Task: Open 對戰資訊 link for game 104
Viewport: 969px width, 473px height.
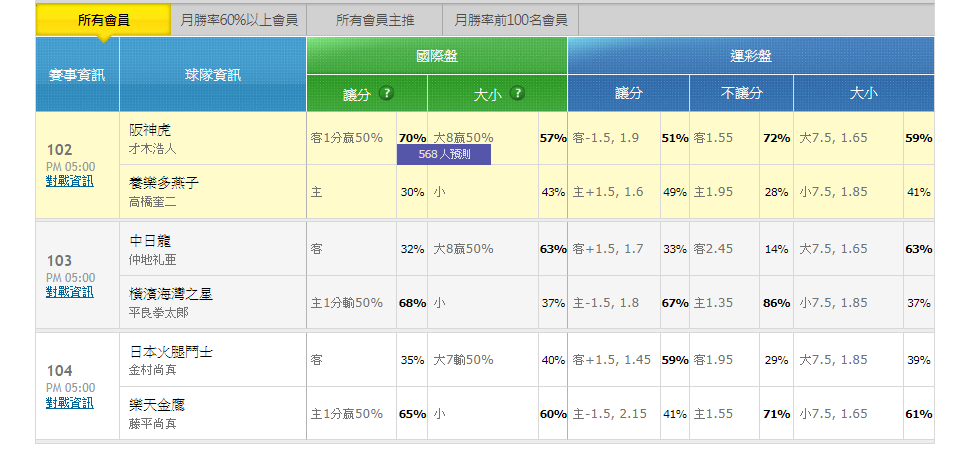Action: point(70,403)
